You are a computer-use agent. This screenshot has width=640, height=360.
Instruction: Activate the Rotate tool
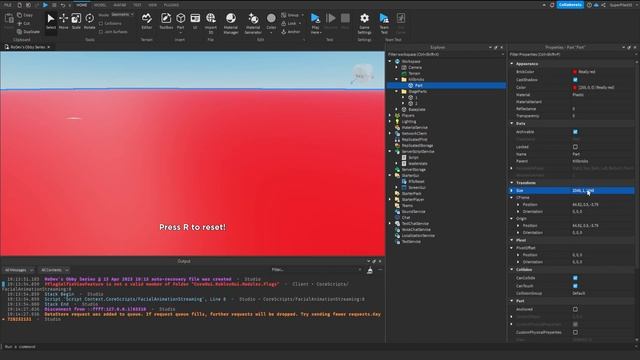[x=89, y=21]
